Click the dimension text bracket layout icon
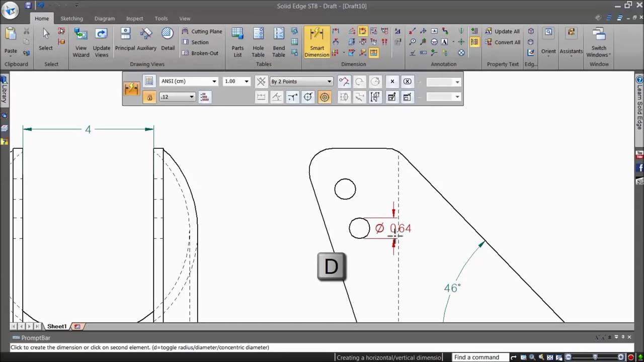 click(x=375, y=97)
